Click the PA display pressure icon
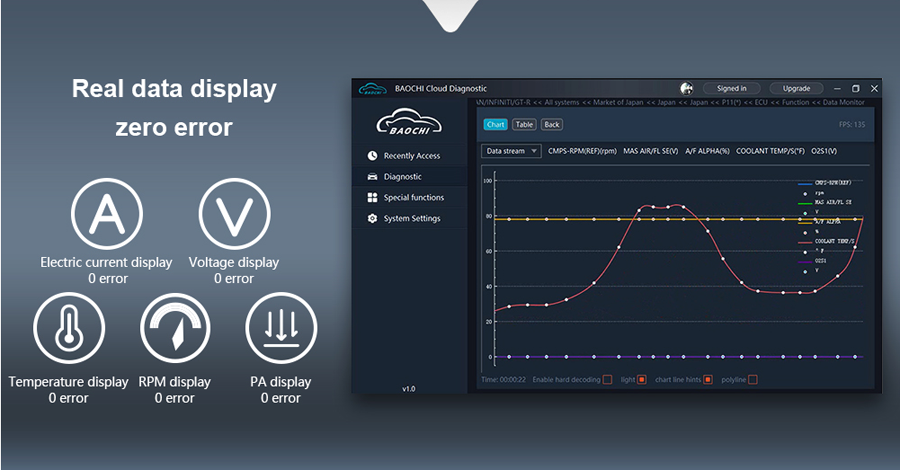The image size is (900, 470). [x=281, y=328]
